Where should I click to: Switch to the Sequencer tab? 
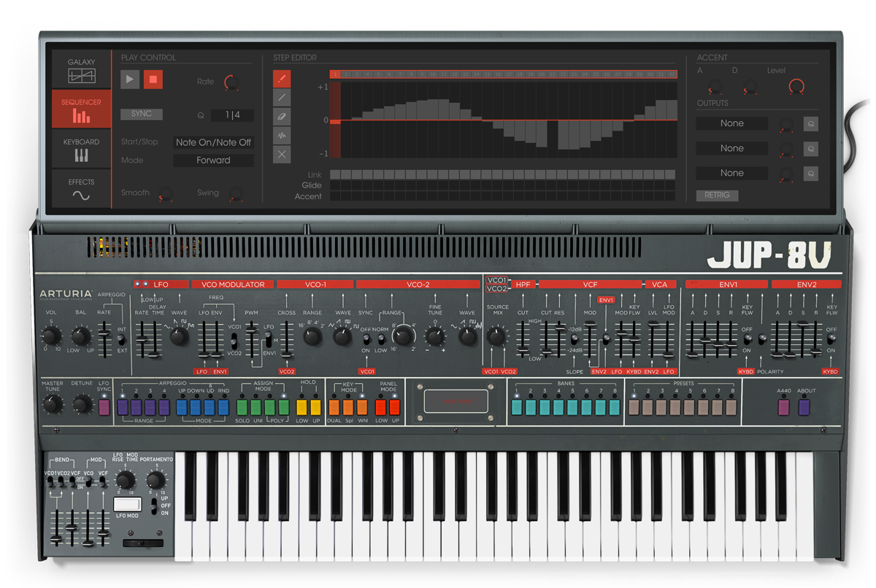80,108
